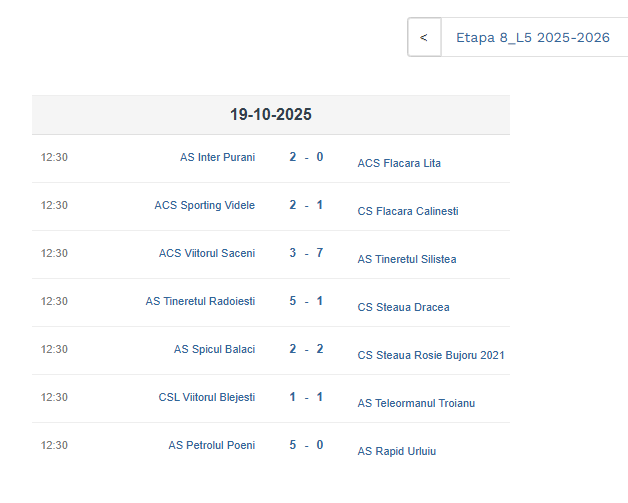Open the Etapa 8_L5 2025-2026 dropdown
Screen dimensions: 628x503
click(533, 38)
